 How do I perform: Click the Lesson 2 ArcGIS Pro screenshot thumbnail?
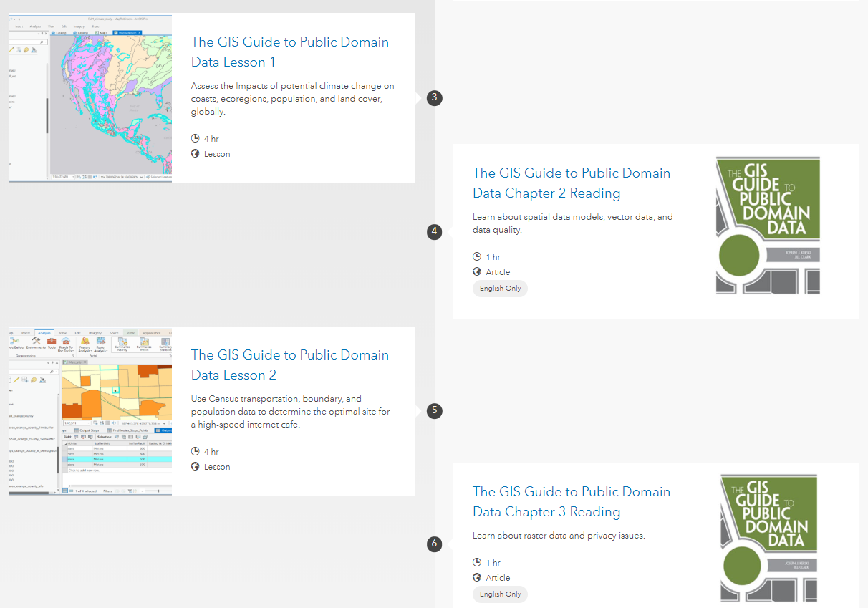(x=90, y=411)
